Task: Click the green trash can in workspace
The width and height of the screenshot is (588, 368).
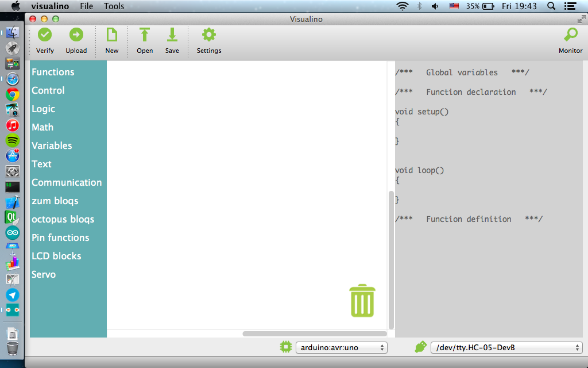Action: pyautogui.click(x=362, y=300)
